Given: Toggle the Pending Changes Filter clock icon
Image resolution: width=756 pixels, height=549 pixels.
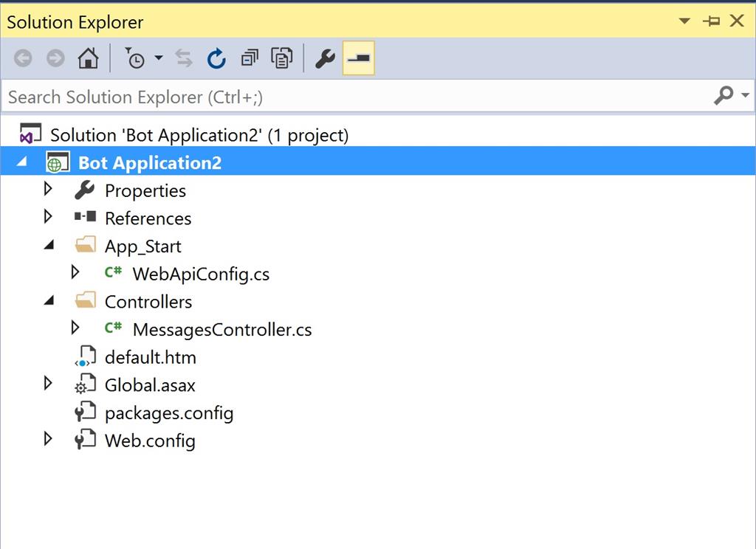Looking at the screenshot, I should point(134,59).
